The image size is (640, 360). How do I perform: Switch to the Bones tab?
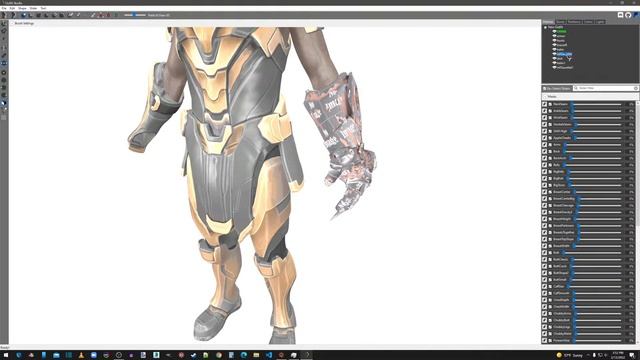tap(560, 22)
